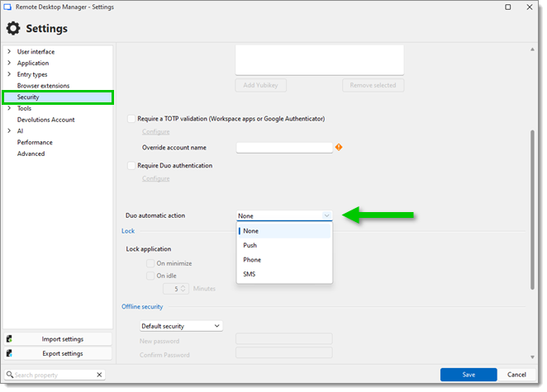Choose SMS in the Duo action list
The height and width of the screenshot is (392, 547).
tap(250, 274)
